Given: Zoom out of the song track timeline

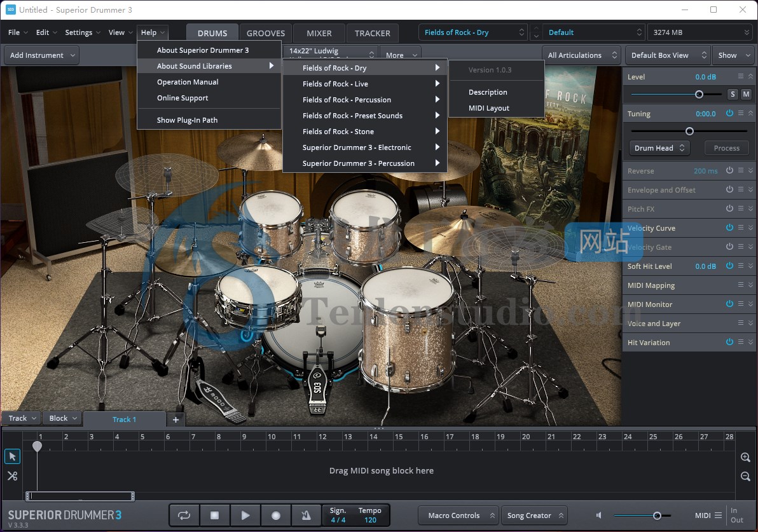Looking at the screenshot, I should [x=745, y=477].
